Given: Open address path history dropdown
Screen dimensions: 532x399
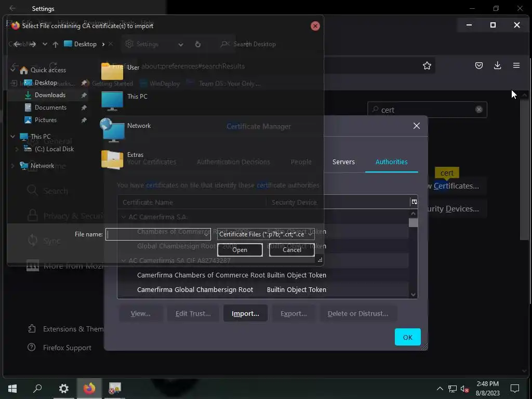Looking at the screenshot, I should (x=180, y=45).
